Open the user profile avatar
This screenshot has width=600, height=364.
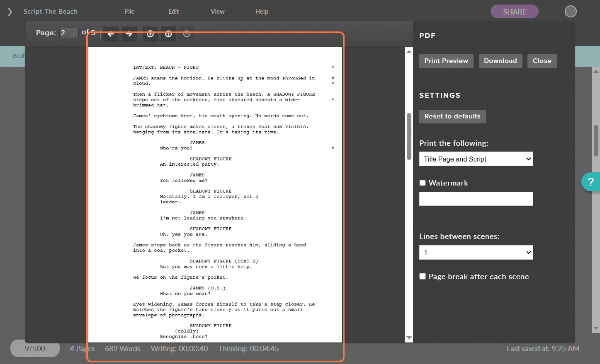(570, 11)
